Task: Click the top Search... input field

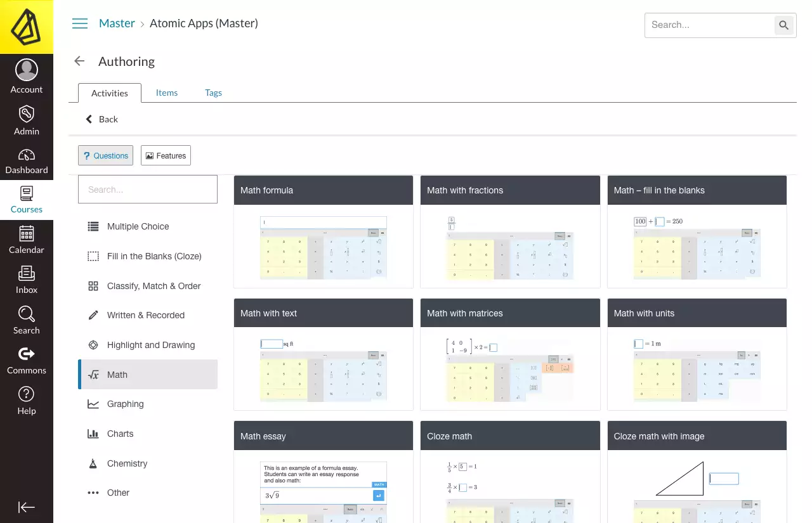Action: 709,25
